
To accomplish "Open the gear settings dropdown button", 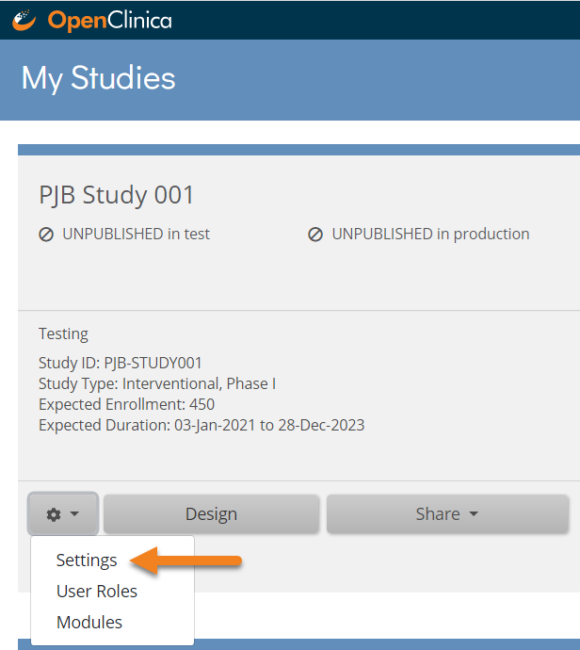I will coord(63,514).
